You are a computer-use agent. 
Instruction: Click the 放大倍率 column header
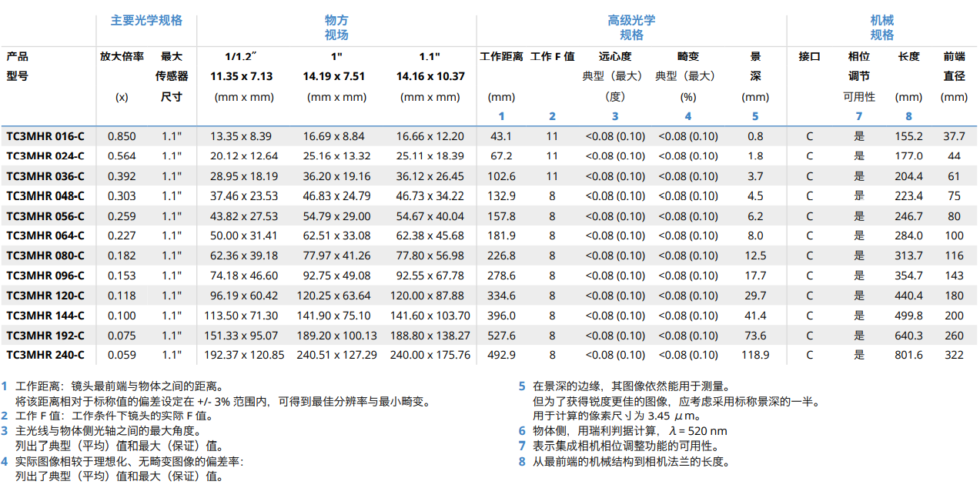[x=122, y=56]
